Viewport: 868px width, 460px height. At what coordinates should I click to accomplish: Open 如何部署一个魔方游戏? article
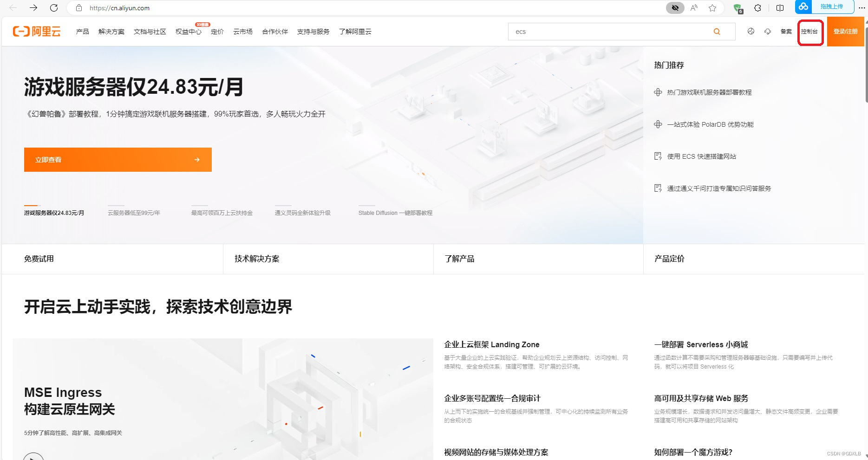coord(693,452)
